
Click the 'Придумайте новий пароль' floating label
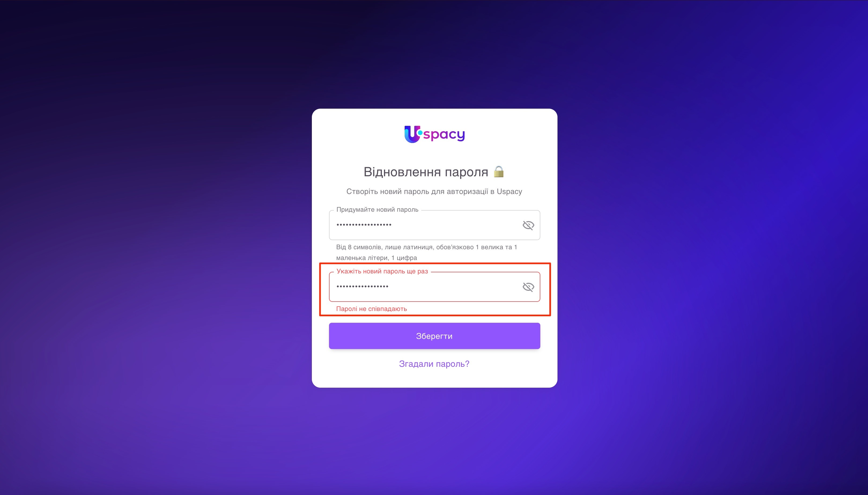point(377,210)
